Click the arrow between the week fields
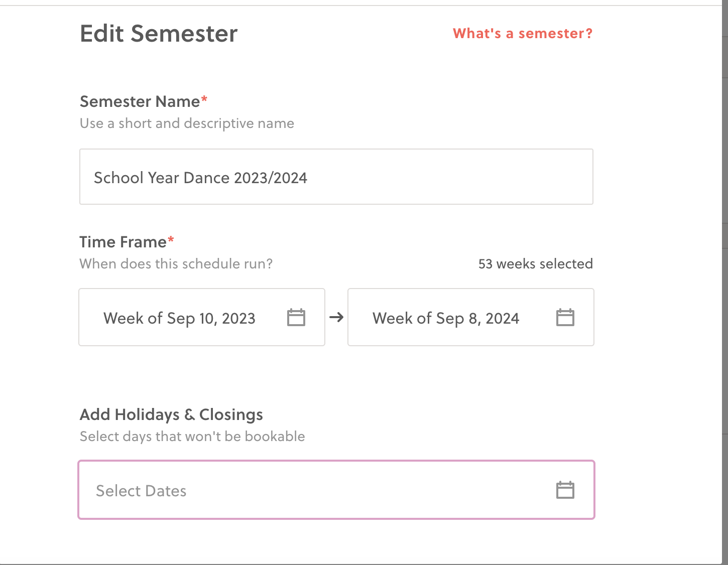728x565 pixels. point(336,317)
